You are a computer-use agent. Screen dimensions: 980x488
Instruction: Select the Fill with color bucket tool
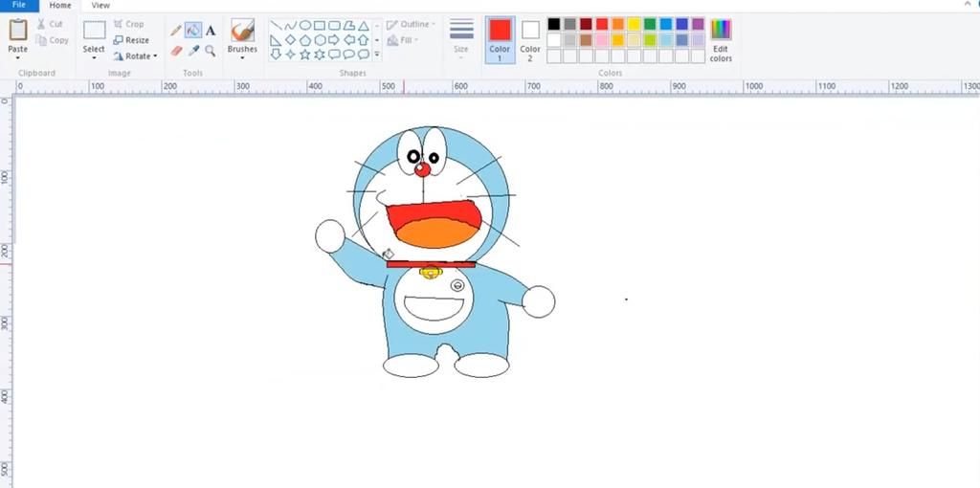193,30
